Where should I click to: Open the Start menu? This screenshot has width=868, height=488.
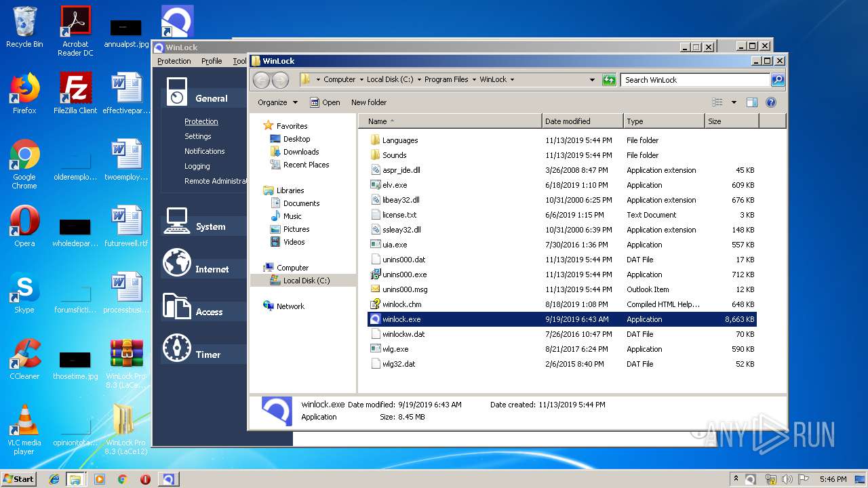[18, 479]
